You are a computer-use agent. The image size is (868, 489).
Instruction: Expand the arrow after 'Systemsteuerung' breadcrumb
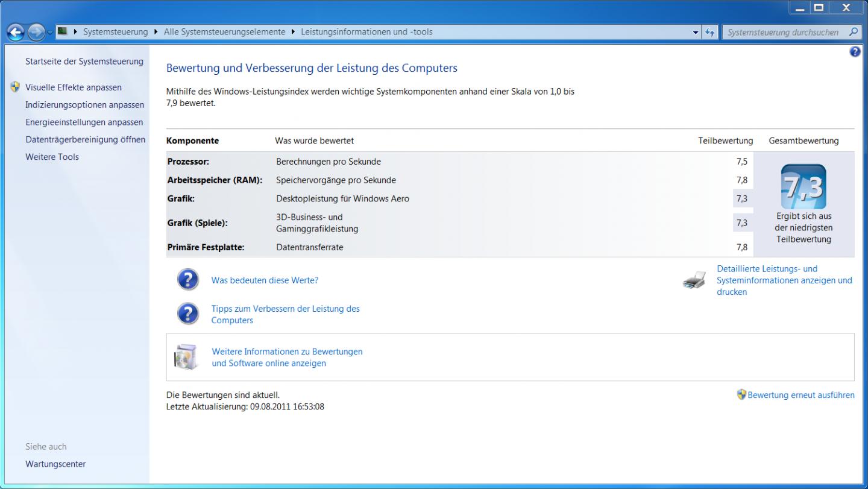[x=157, y=32]
